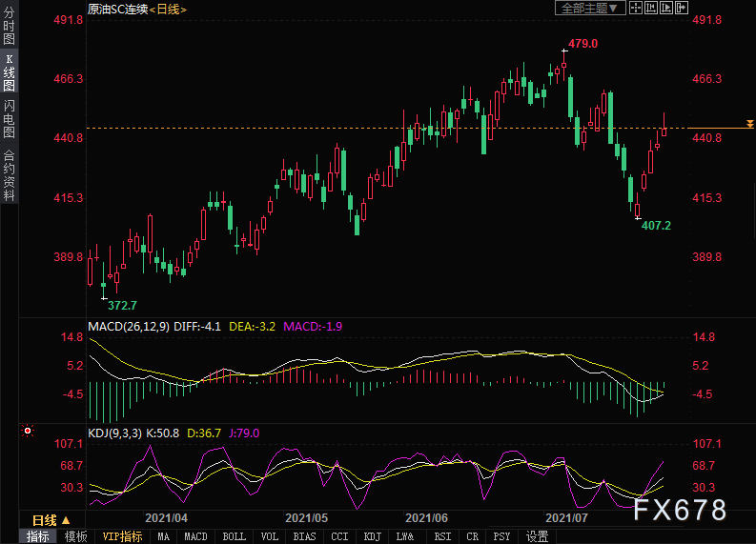The image size is (756, 544).
Task: Click the DIFF:-4.1 value
Action: pos(197,327)
